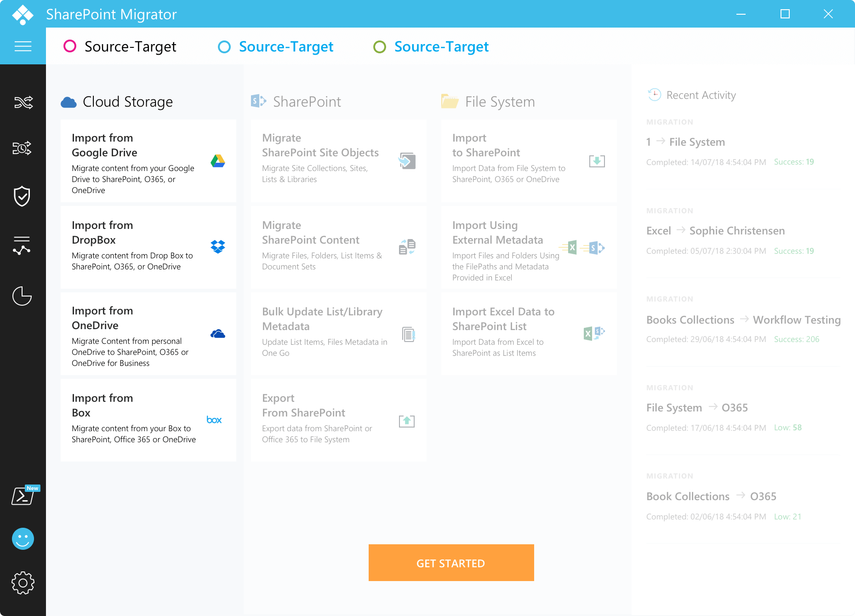Open the Bulk Update List/Library Metadata card
This screenshot has height=616, width=855.
coord(339,334)
